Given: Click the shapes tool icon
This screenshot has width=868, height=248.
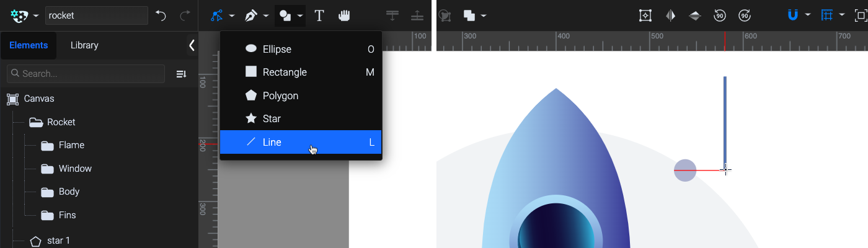Looking at the screenshot, I should (x=285, y=15).
